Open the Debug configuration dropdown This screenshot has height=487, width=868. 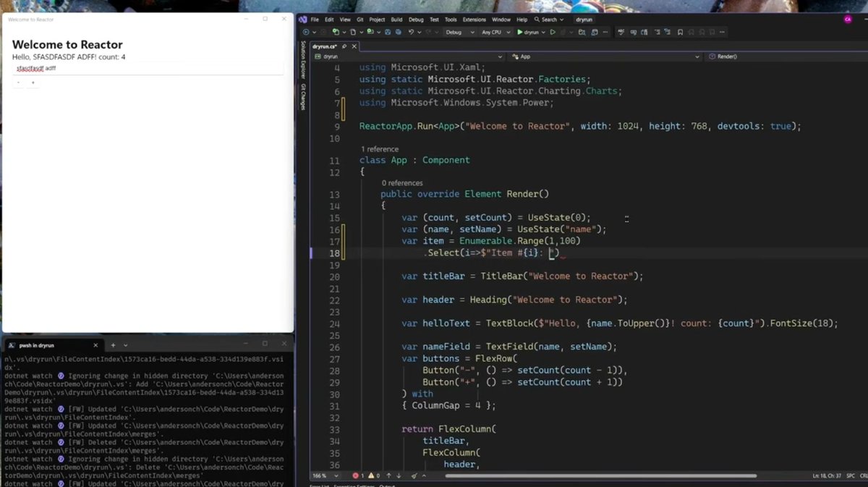point(460,33)
